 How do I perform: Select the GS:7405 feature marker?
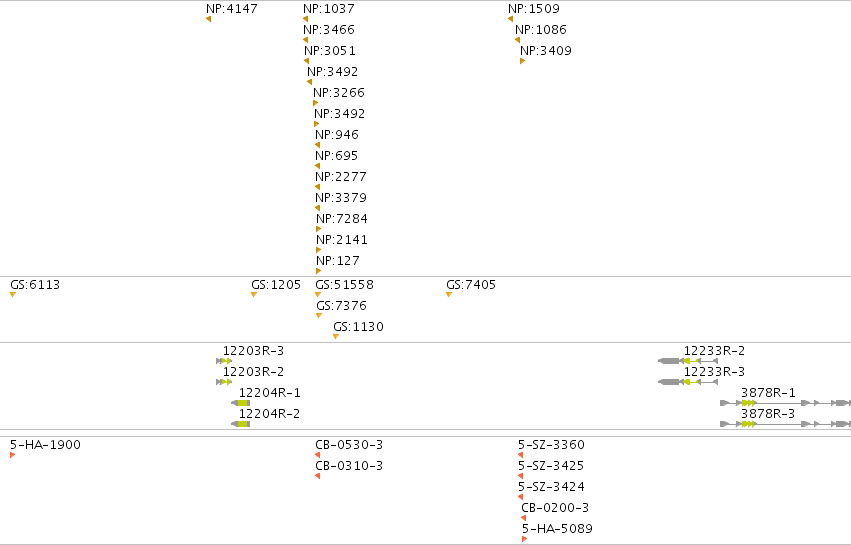449,295
